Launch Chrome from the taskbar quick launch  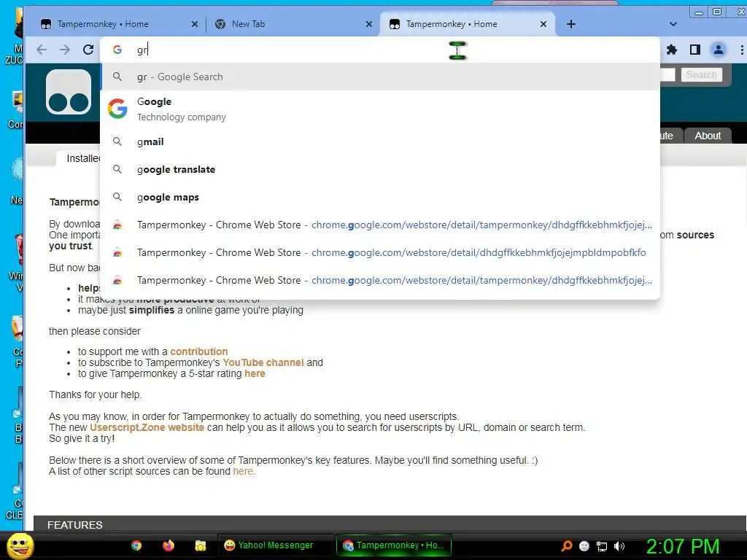(136, 545)
